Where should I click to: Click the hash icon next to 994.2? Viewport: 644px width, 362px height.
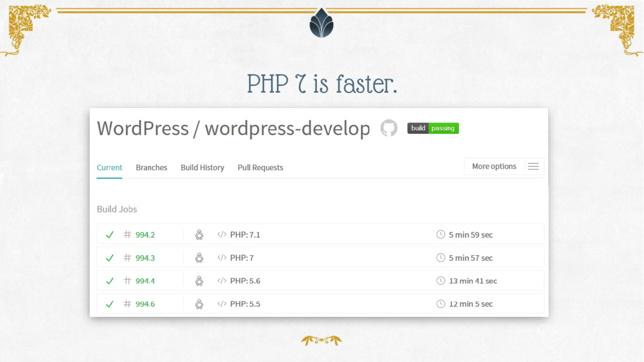tap(127, 234)
